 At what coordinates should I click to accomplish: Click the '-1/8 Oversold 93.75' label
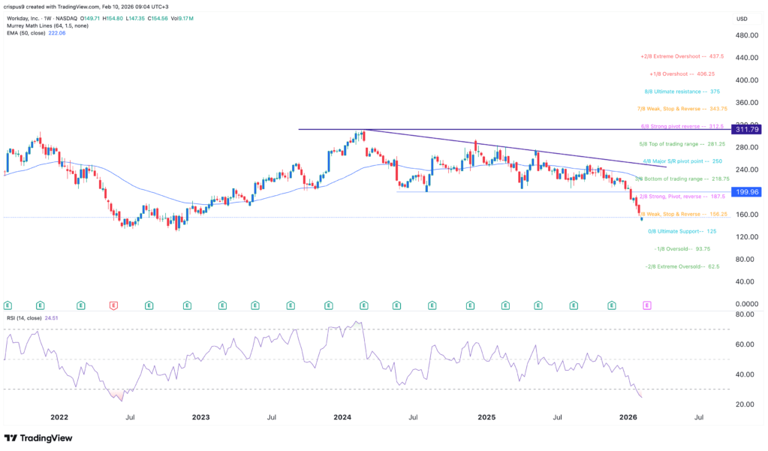pyautogui.click(x=682, y=249)
